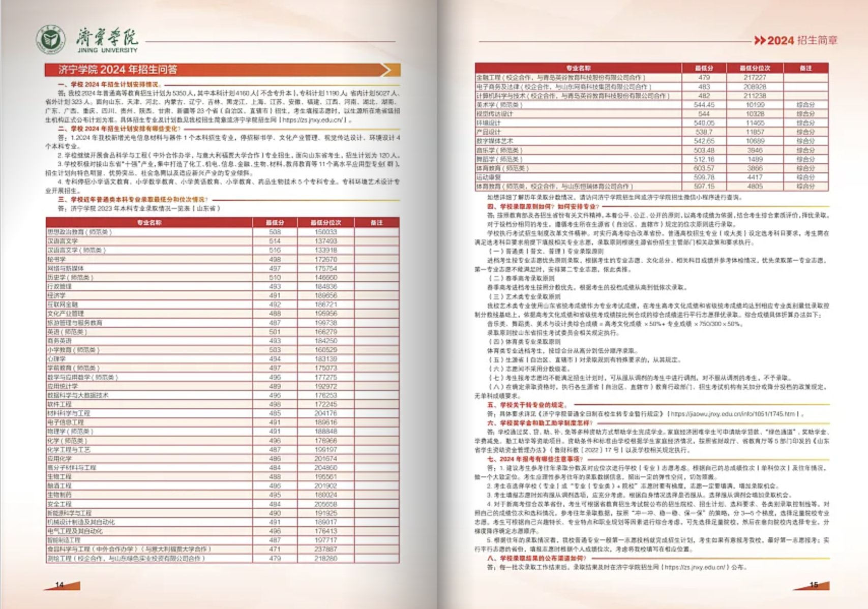Screen dimensions: 868x609
Task: Click the score cell '597.15'
Action: (704, 187)
